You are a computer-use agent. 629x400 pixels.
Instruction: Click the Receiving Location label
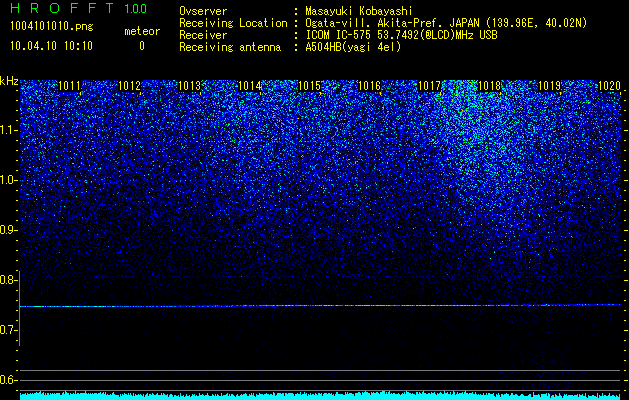(x=233, y=23)
